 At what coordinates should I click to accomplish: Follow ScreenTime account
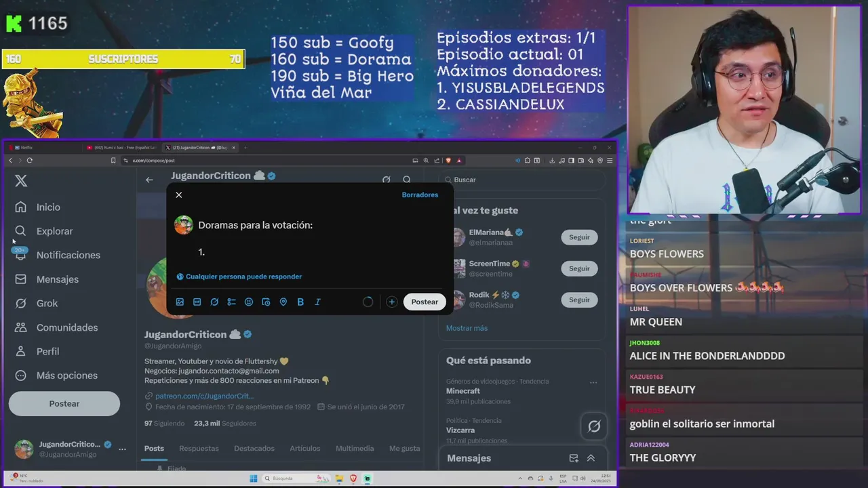point(579,268)
